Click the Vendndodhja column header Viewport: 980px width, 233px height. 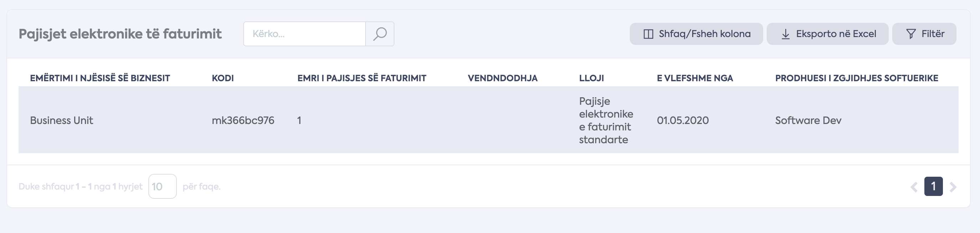coord(502,78)
